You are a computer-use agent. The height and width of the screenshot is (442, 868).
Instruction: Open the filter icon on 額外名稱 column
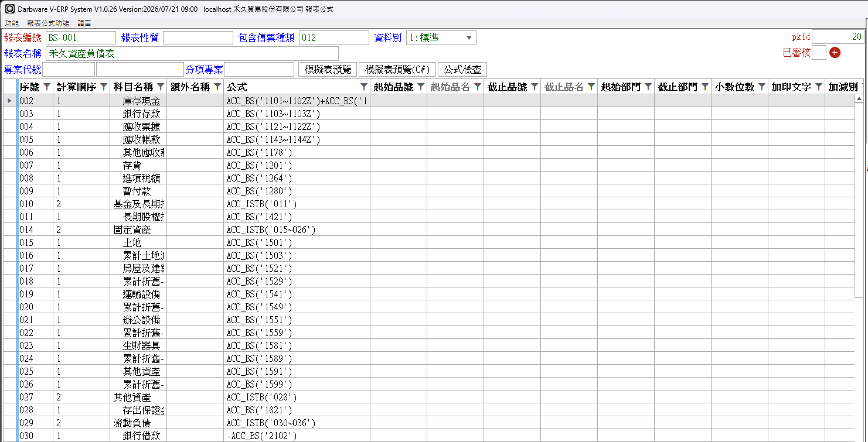[x=217, y=87]
